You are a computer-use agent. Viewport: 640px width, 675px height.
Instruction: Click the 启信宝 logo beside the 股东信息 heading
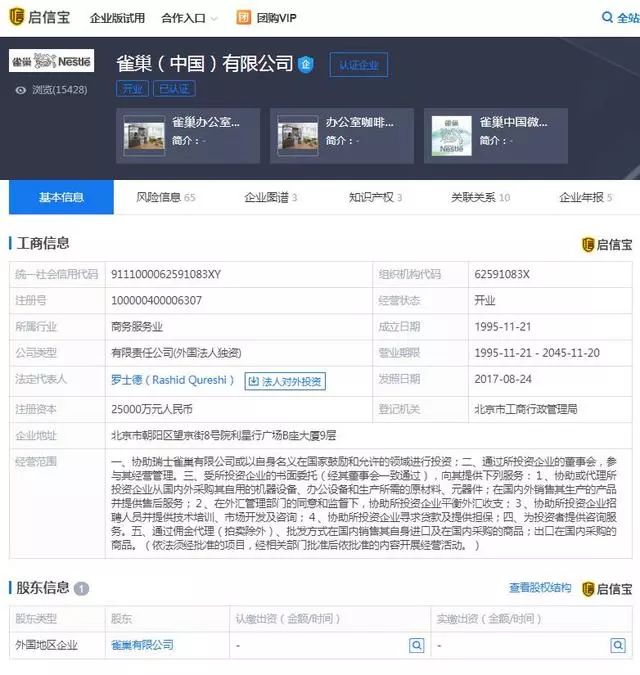607,589
